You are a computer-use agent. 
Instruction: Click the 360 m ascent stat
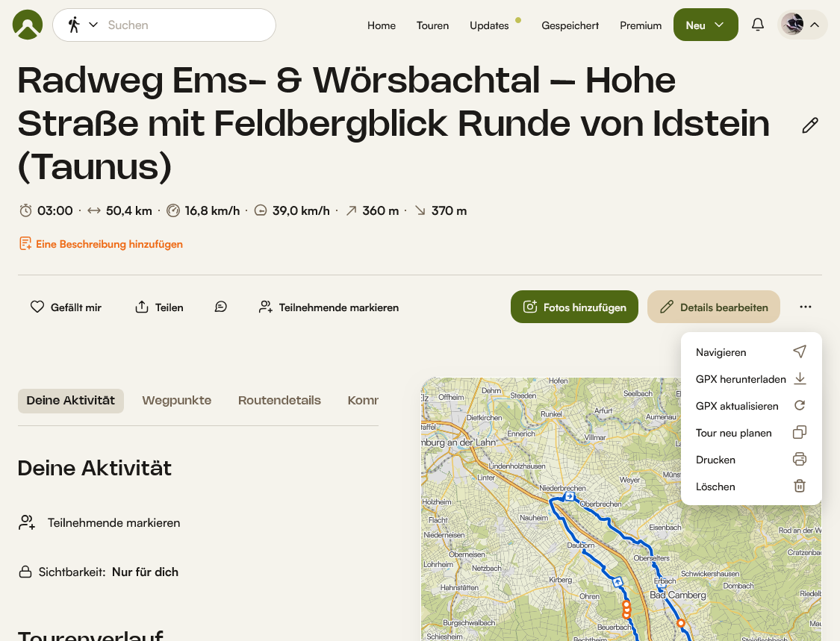click(x=372, y=211)
